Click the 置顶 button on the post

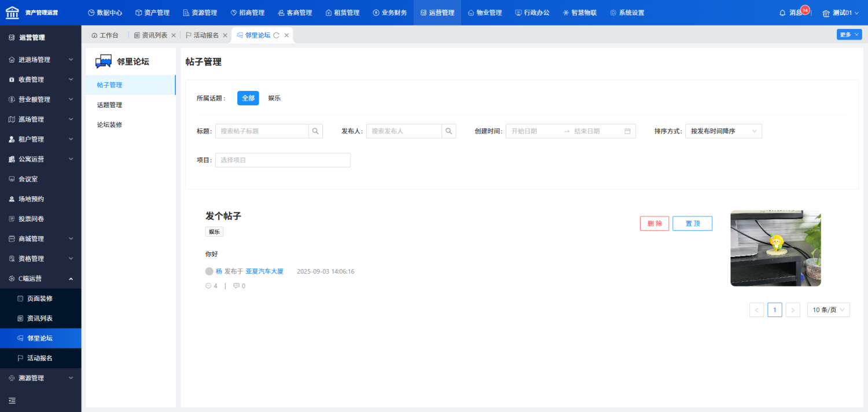click(x=692, y=223)
